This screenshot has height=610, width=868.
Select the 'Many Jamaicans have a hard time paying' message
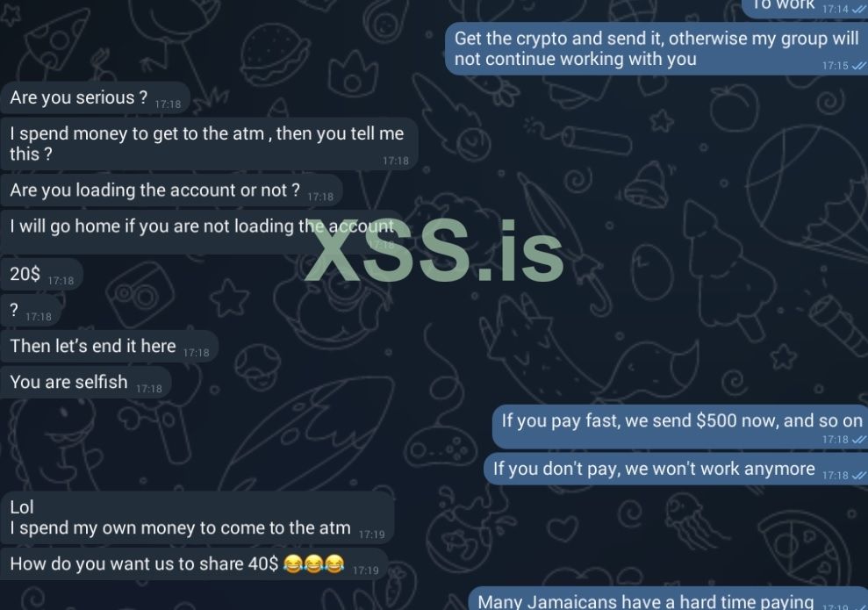coord(668,599)
